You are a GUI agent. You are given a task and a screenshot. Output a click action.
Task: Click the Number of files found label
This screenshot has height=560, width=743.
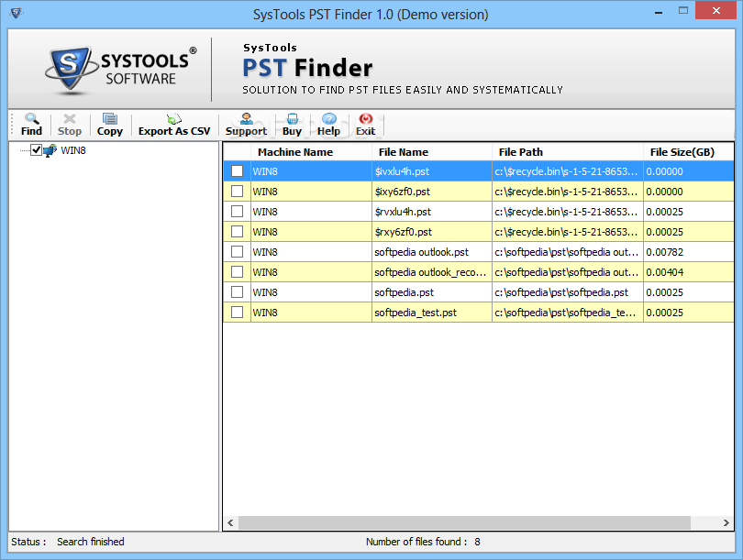click(416, 542)
